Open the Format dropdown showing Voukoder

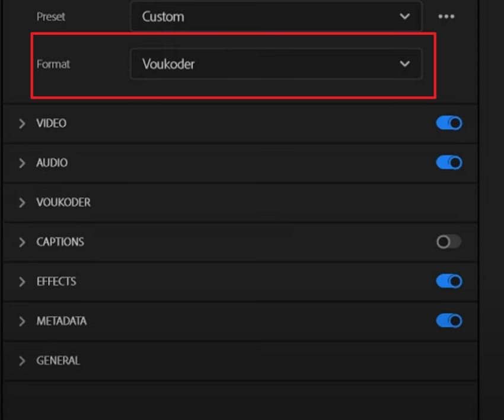(276, 64)
